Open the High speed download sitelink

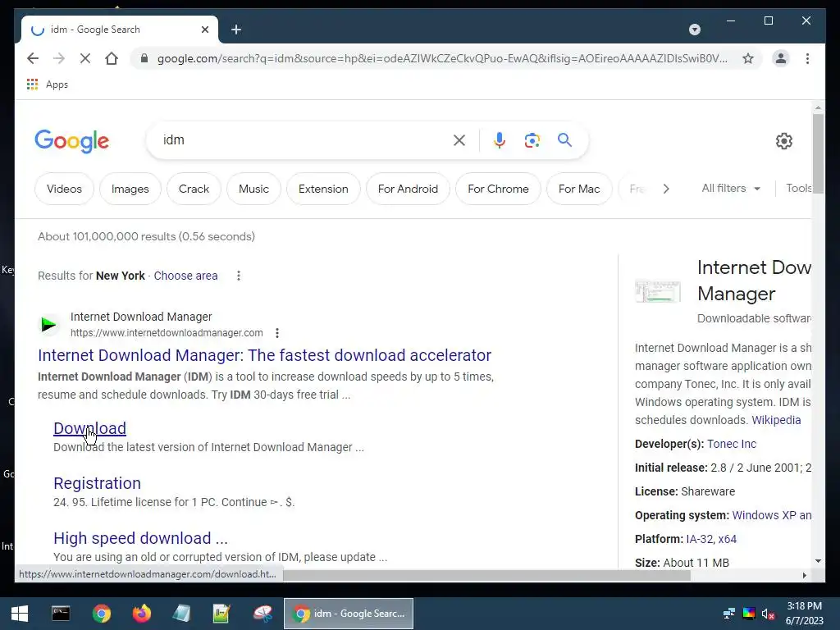coord(140,537)
